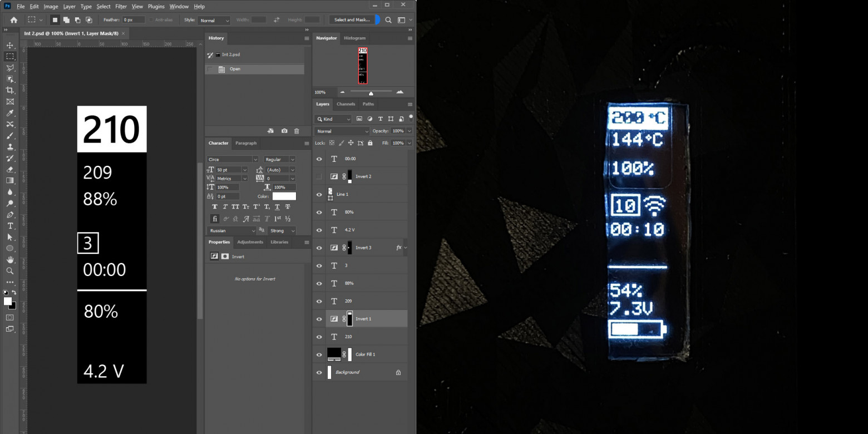
Task: Select the Eraser tool
Action: point(10,169)
